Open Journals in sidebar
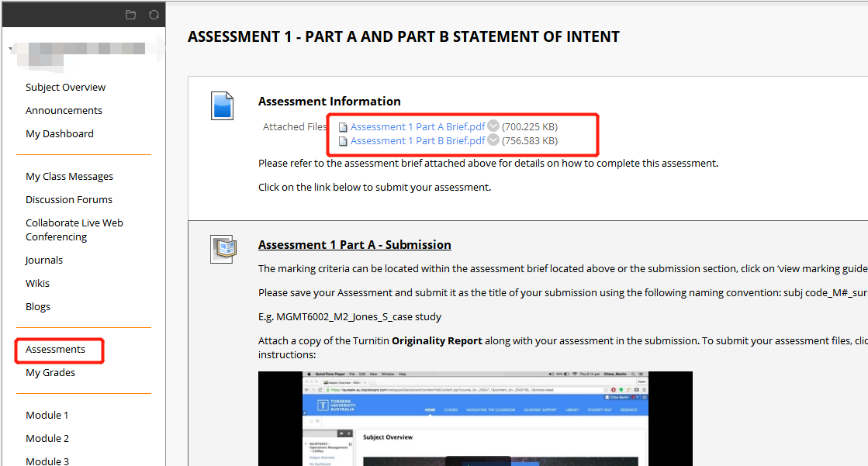Viewport: 868px width, 466px height. click(43, 260)
